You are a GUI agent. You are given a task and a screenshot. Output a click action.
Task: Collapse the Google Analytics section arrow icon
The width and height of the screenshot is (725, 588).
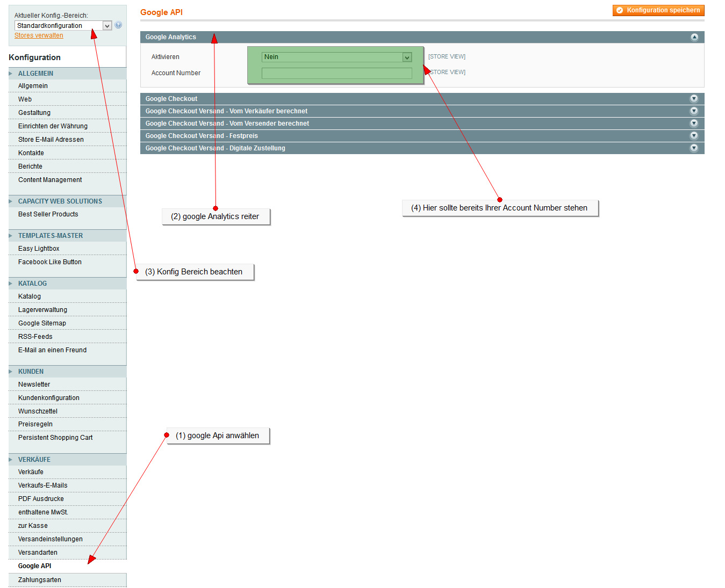pos(694,37)
